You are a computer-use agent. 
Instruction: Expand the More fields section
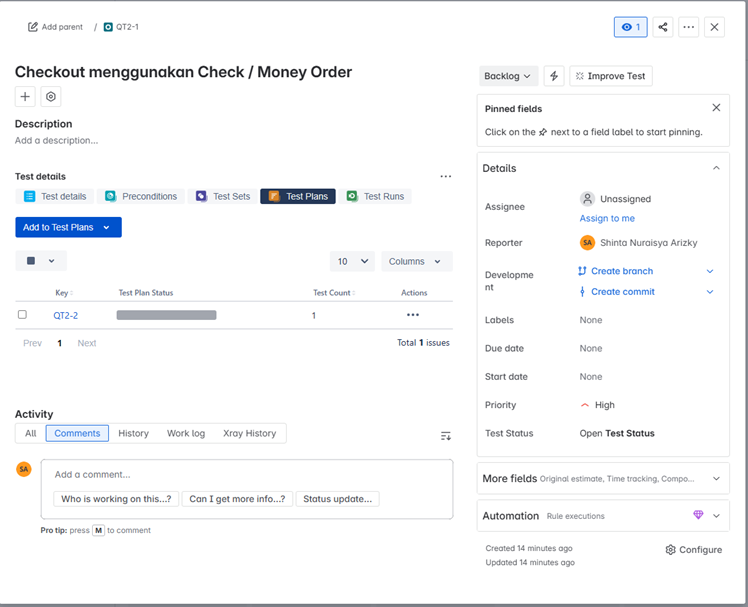(598, 479)
